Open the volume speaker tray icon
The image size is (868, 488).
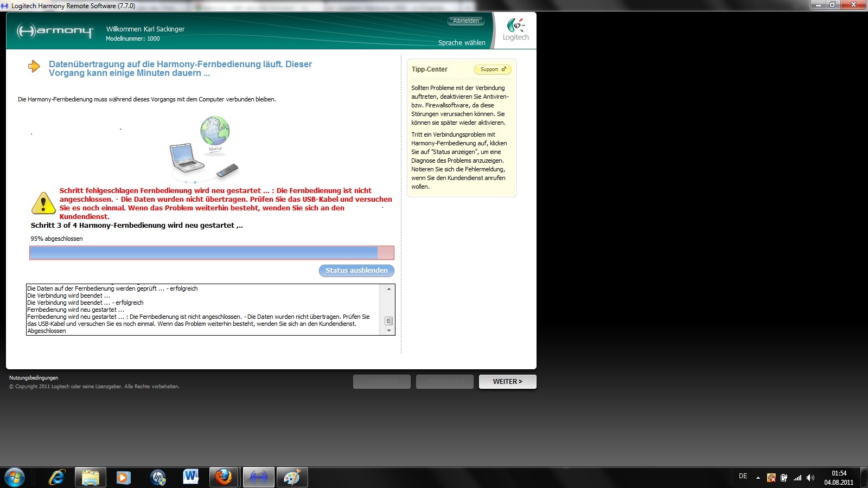pyautogui.click(x=810, y=478)
